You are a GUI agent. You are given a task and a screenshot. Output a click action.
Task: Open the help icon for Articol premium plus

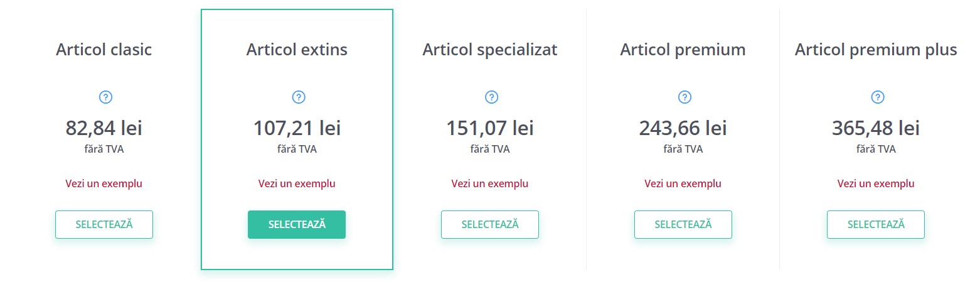click(877, 97)
